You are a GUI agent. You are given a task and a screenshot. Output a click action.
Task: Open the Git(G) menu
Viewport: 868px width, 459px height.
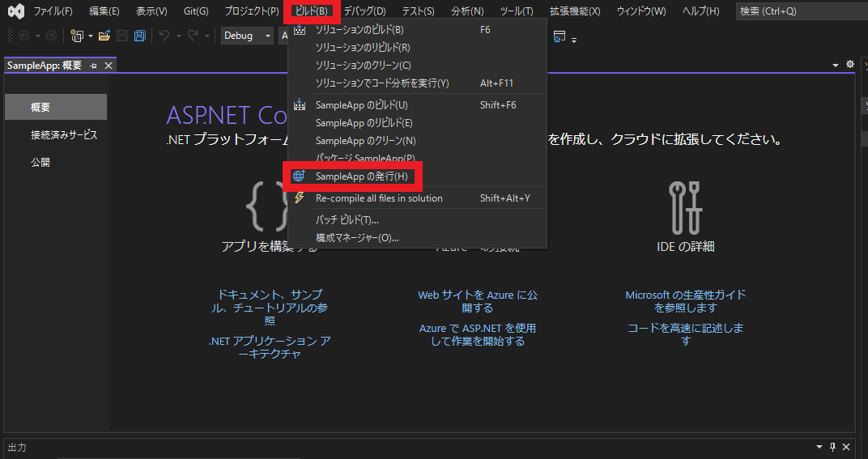coord(196,11)
